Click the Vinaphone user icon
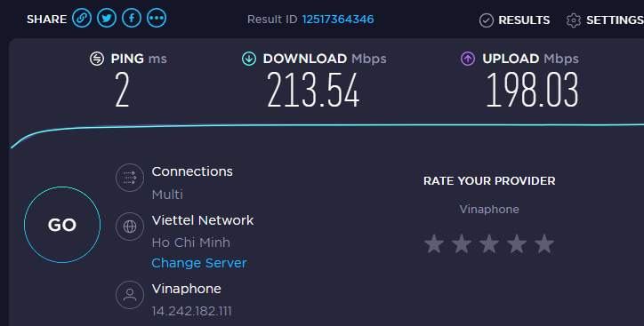The image size is (644, 326). click(130, 295)
